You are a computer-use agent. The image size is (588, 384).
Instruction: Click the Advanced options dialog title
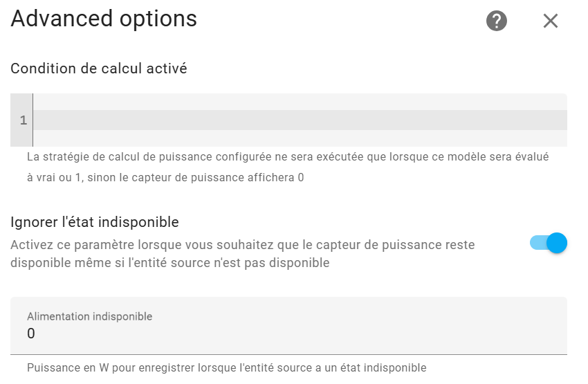104,19
